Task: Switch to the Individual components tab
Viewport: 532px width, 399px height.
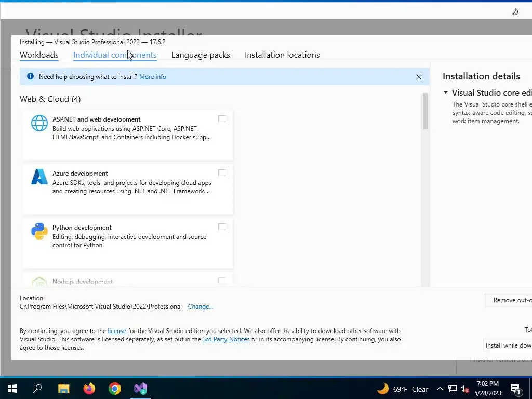Action: 115,55
